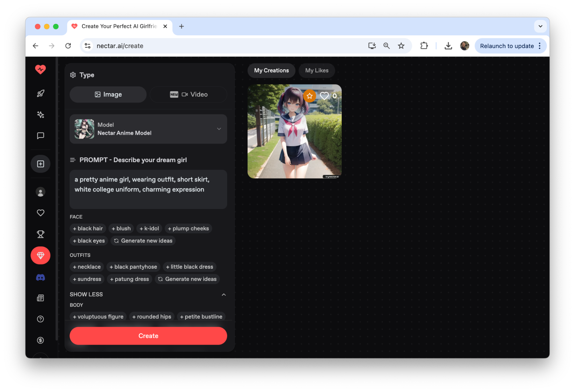
Task: Switch type to Video
Action: tap(188, 94)
